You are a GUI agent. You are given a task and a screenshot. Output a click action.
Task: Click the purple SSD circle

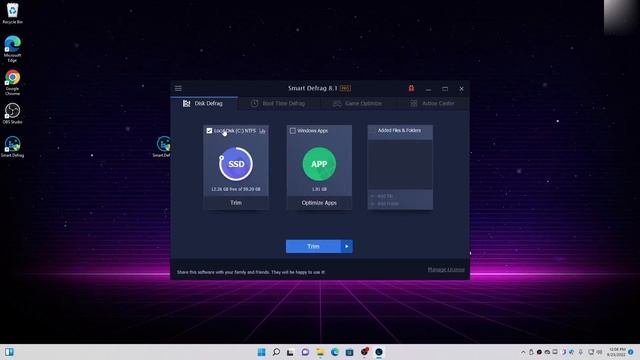[x=236, y=164]
